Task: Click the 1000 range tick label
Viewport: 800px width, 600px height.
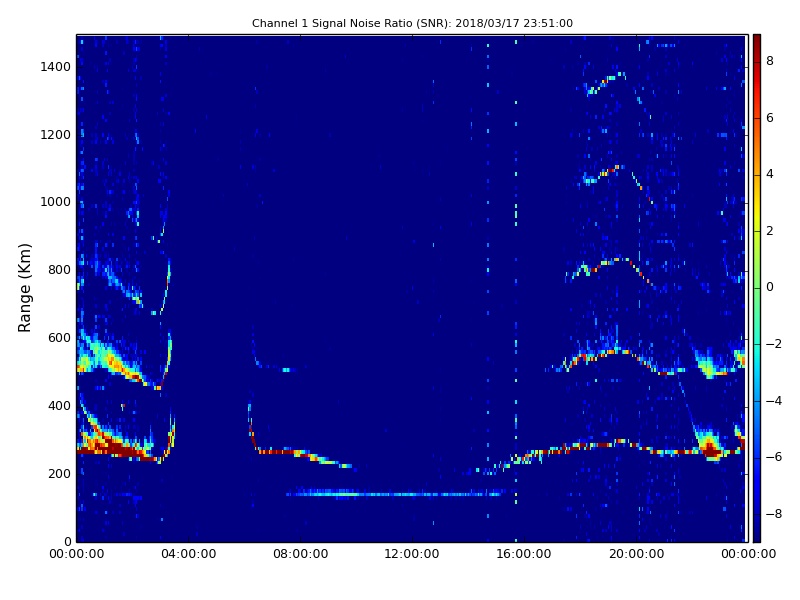Action: [x=56, y=202]
